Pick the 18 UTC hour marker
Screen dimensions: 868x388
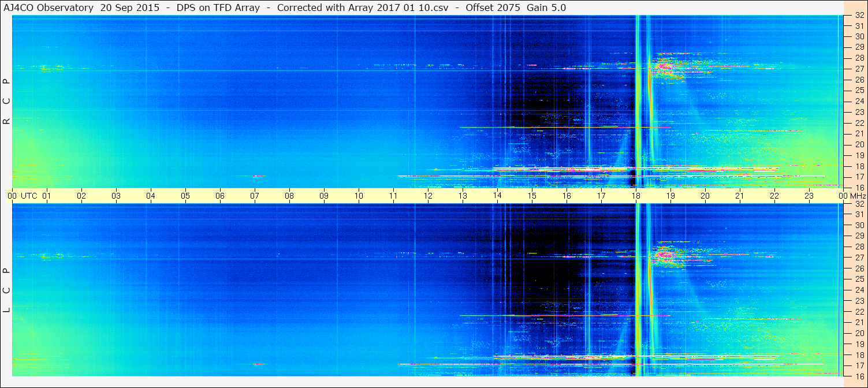pyautogui.click(x=636, y=196)
